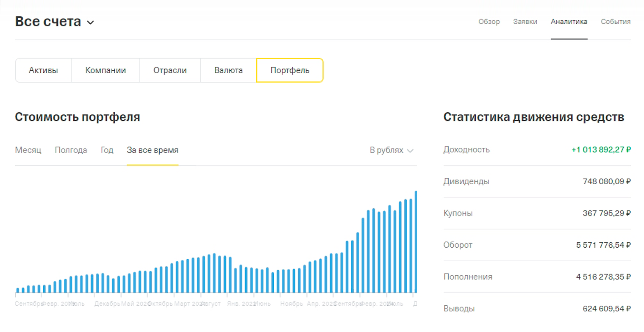Click the Дивиденды label
This screenshot has height=332, width=644.
pos(466,181)
